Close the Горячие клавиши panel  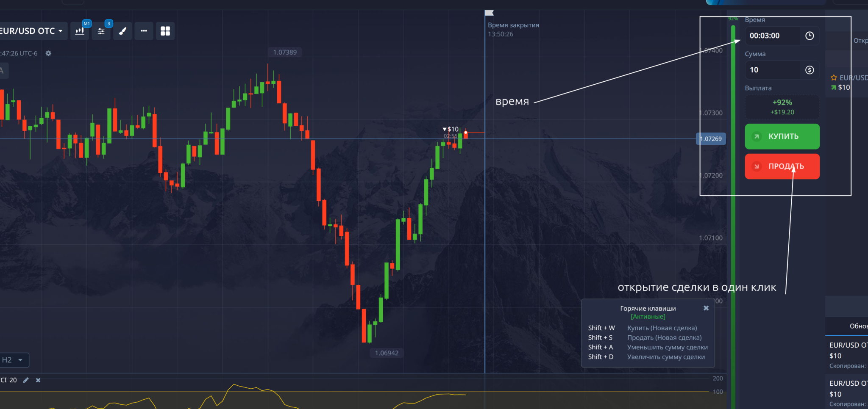click(706, 308)
